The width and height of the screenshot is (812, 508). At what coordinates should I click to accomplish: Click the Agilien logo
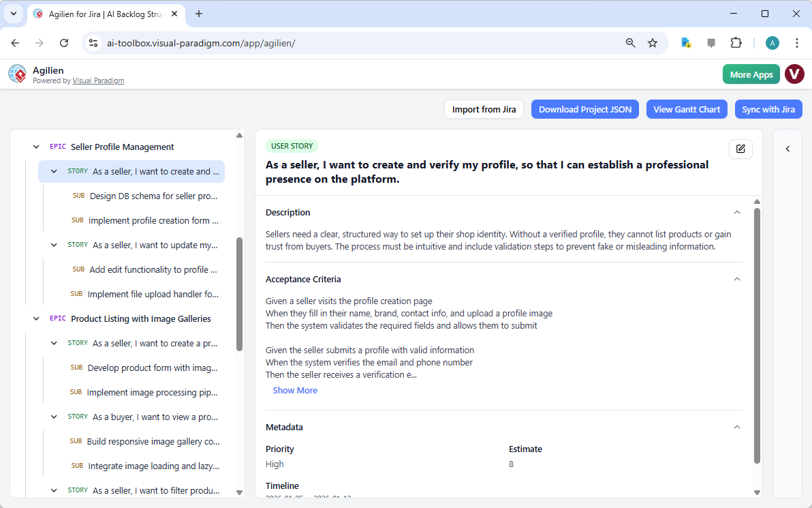17,74
